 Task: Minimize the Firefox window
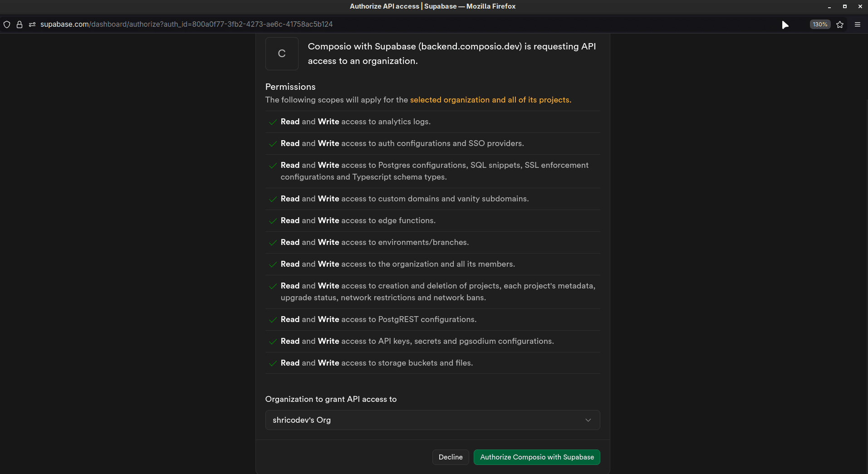pos(829,6)
